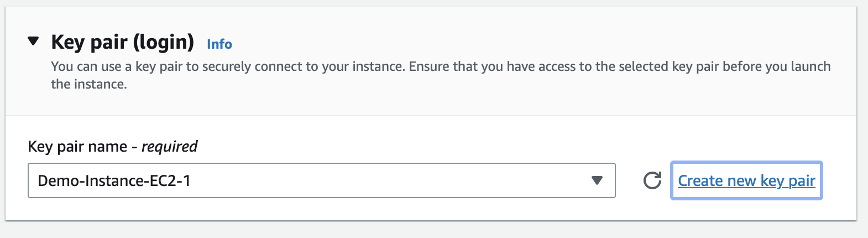This screenshot has width=868, height=238.
Task: Click the key pair description paragraph text
Action: 441,75
